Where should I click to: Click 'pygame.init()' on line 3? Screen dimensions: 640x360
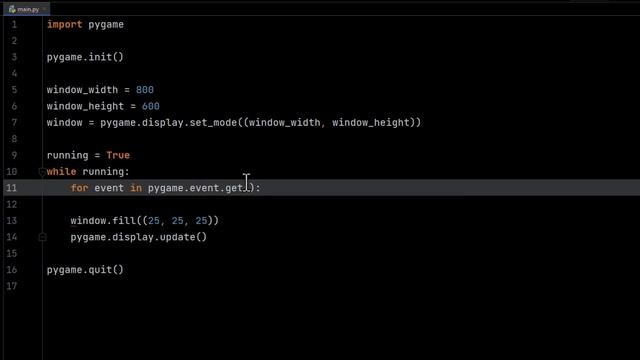[x=85, y=57]
